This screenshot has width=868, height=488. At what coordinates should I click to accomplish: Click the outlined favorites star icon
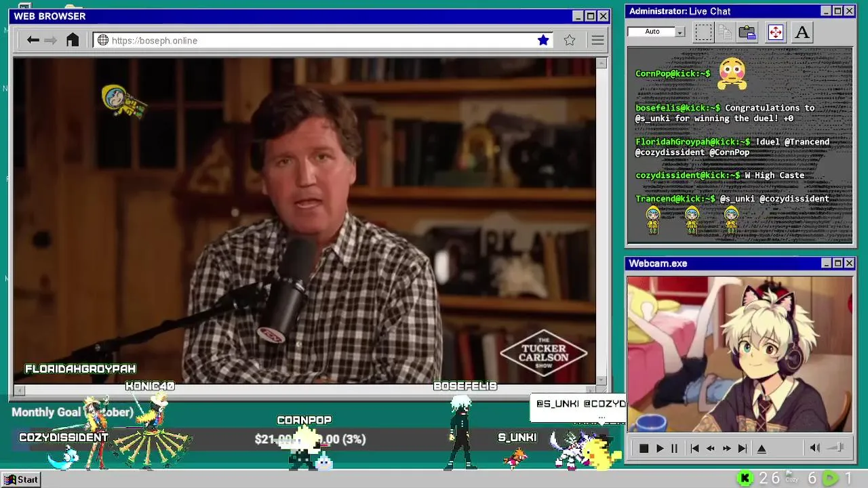coord(570,40)
